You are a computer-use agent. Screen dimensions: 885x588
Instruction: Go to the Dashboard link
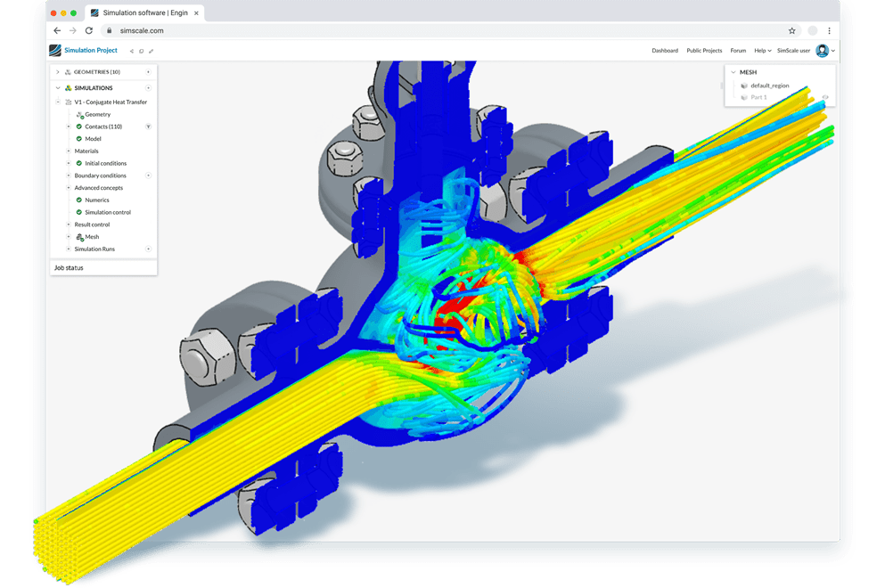(665, 51)
